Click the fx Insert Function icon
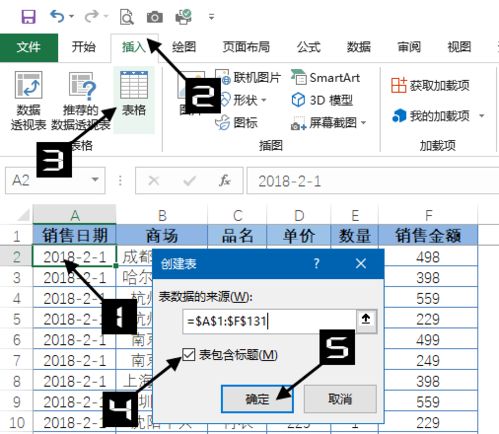The height and width of the screenshot is (434, 499). tap(225, 181)
